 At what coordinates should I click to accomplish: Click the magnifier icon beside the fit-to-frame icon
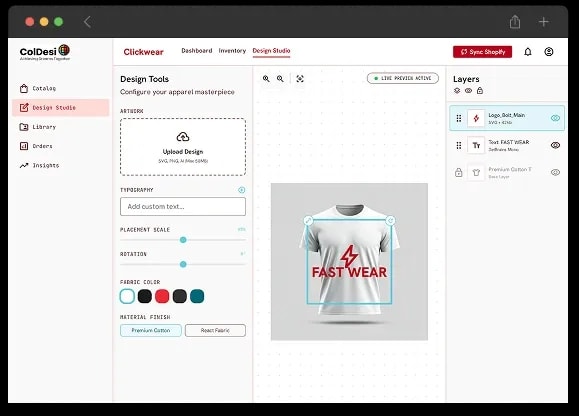[280, 79]
